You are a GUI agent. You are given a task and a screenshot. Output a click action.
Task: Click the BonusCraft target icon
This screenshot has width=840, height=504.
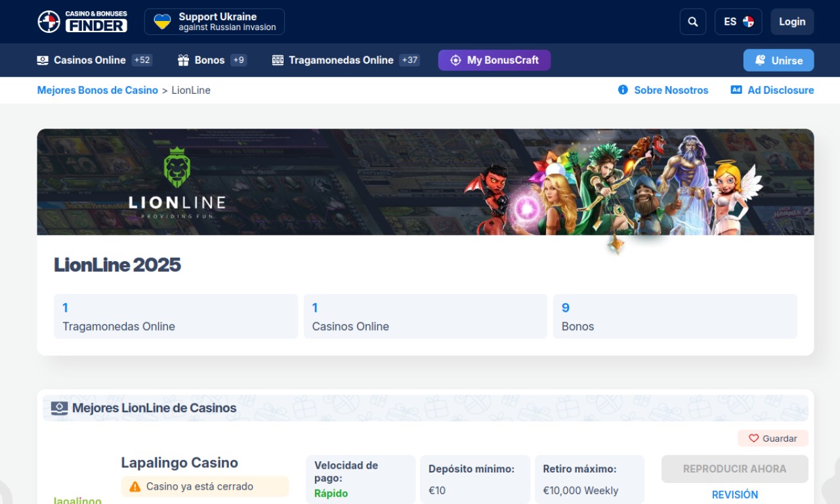pos(455,60)
